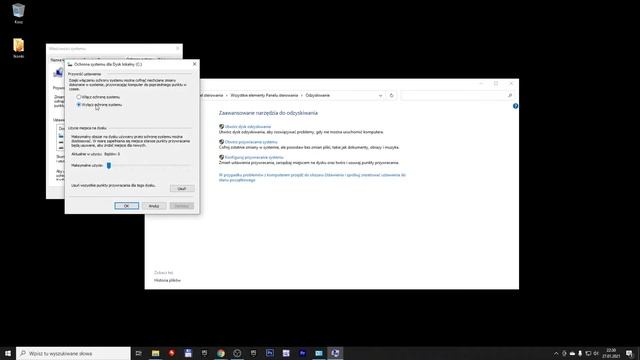Select the folder icon on the desktop
Screen dimensions: 640x360
click(18, 48)
